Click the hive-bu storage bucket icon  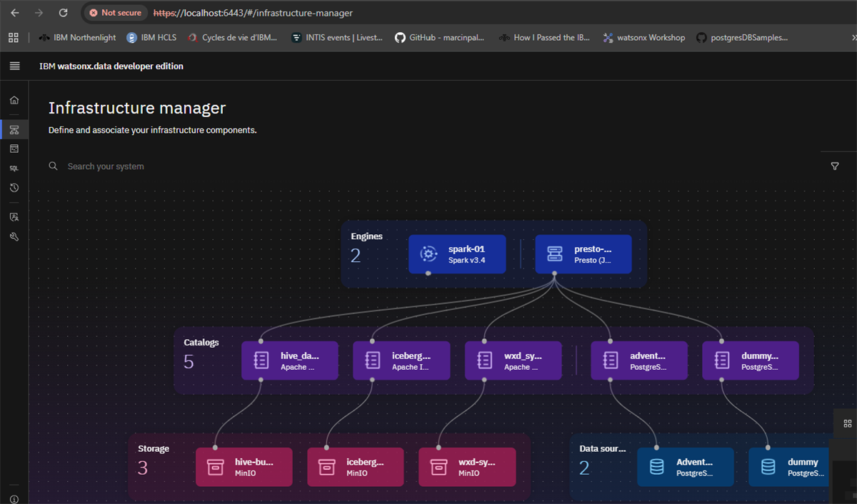click(215, 467)
